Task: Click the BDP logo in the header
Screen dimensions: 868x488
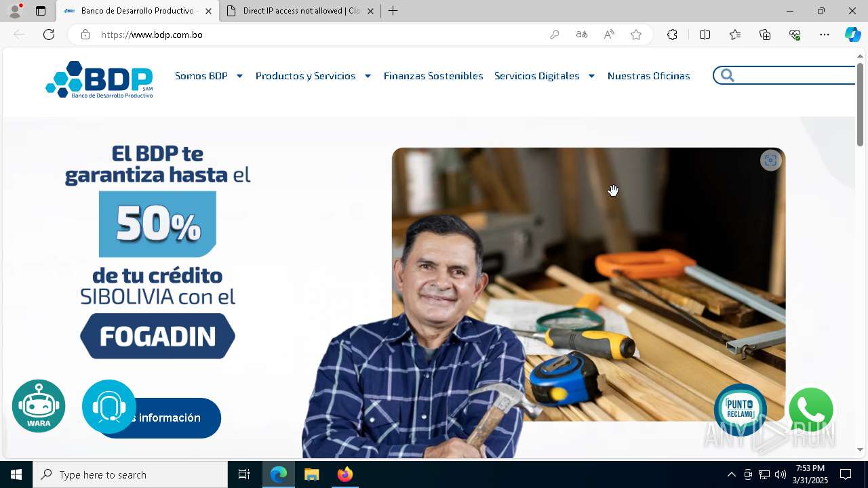Action: pos(99,79)
